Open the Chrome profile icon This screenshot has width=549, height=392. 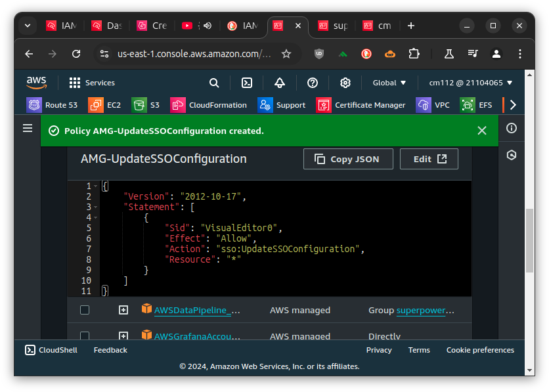tap(496, 54)
